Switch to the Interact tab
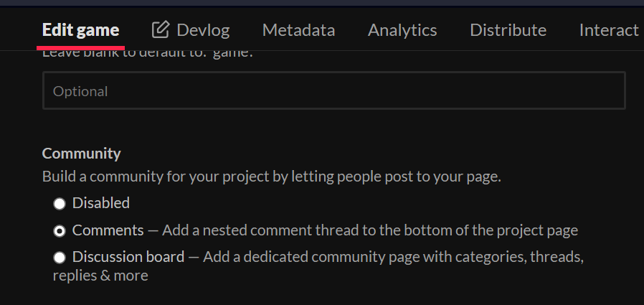 (x=608, y=29)
